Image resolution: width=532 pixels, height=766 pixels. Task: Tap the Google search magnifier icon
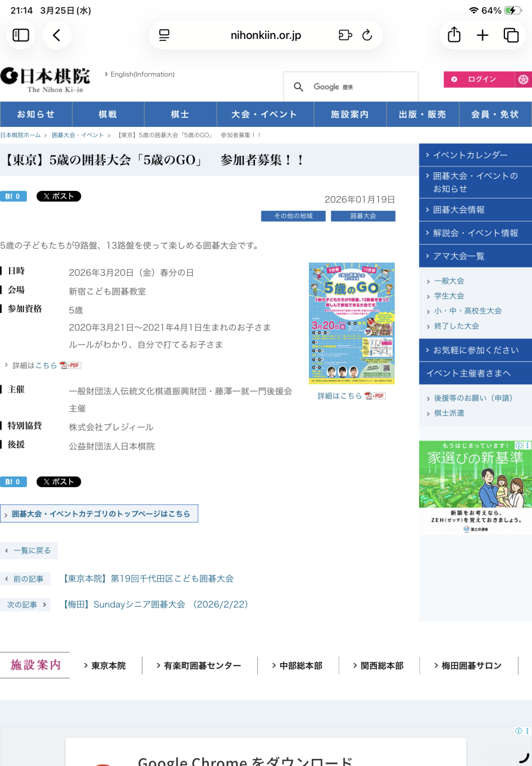(x=299, y=86)
